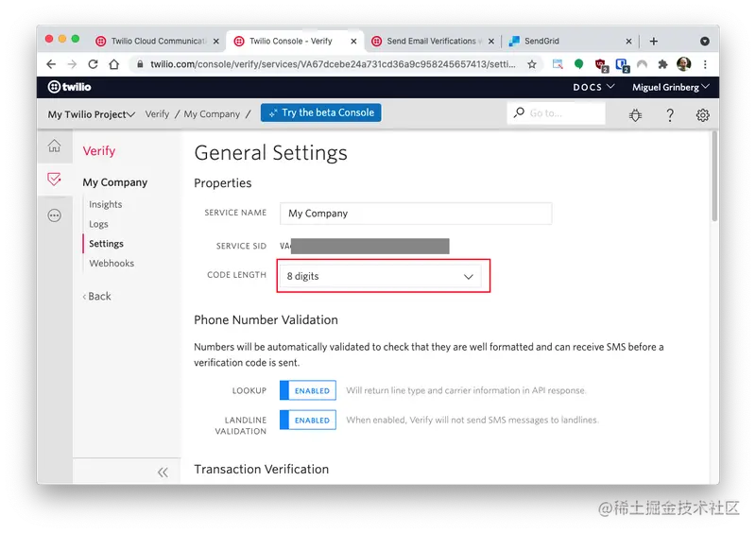
Task: Click the browser back arrow
Action: tap(51, 64)
